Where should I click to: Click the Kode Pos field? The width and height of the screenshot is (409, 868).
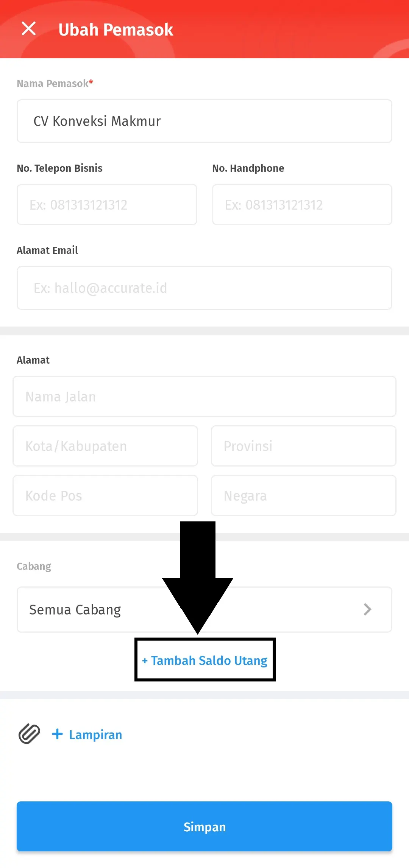point(105,495)
